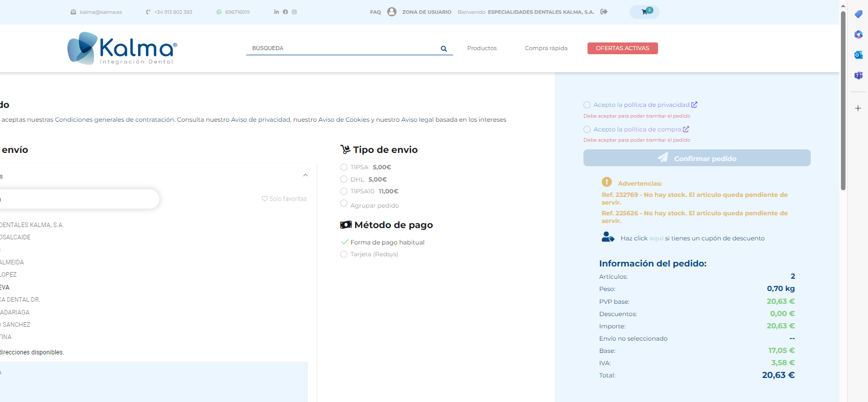
Task: Click the address filter input field
Action: coord(80,199)
